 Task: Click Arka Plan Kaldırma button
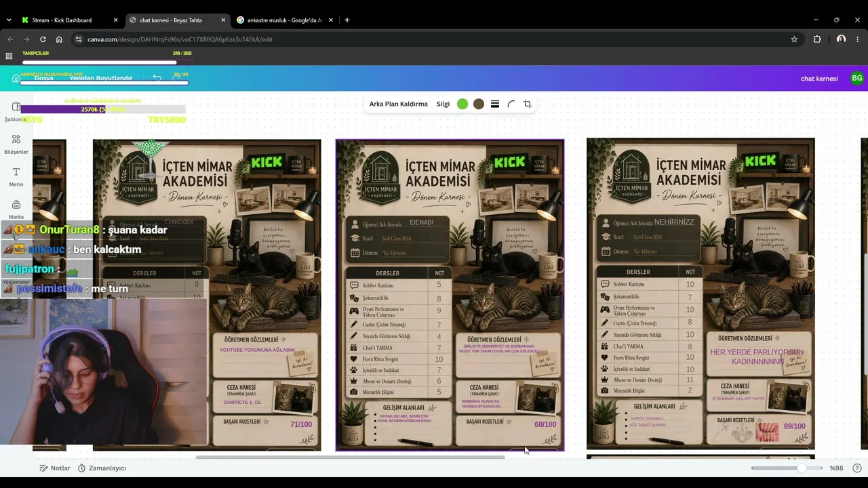399,104
